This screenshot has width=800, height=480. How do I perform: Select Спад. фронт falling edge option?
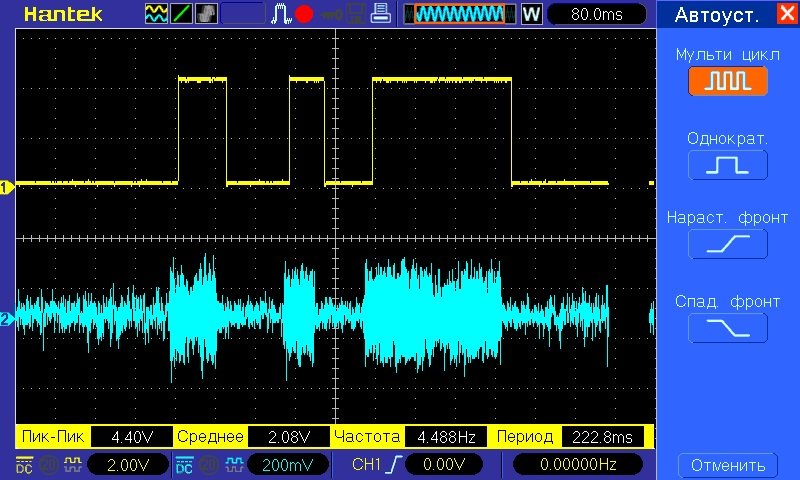coord(727,327)
